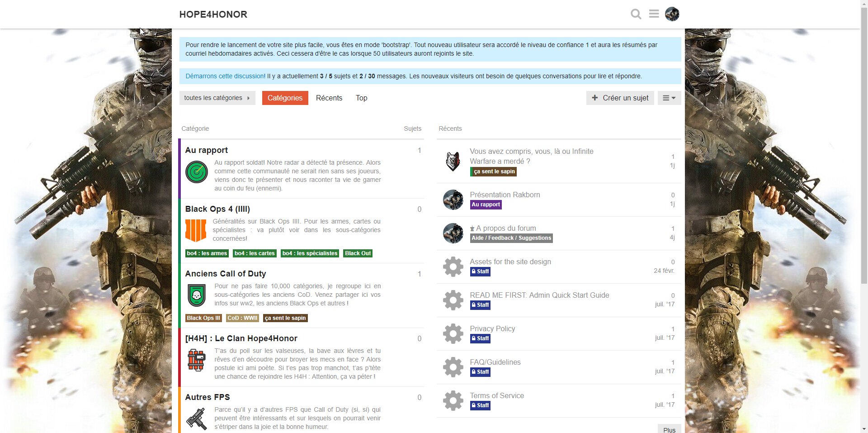Open the Terms of Service topic
The height and width of the screenshot is (433, 868).
[497, 395]
